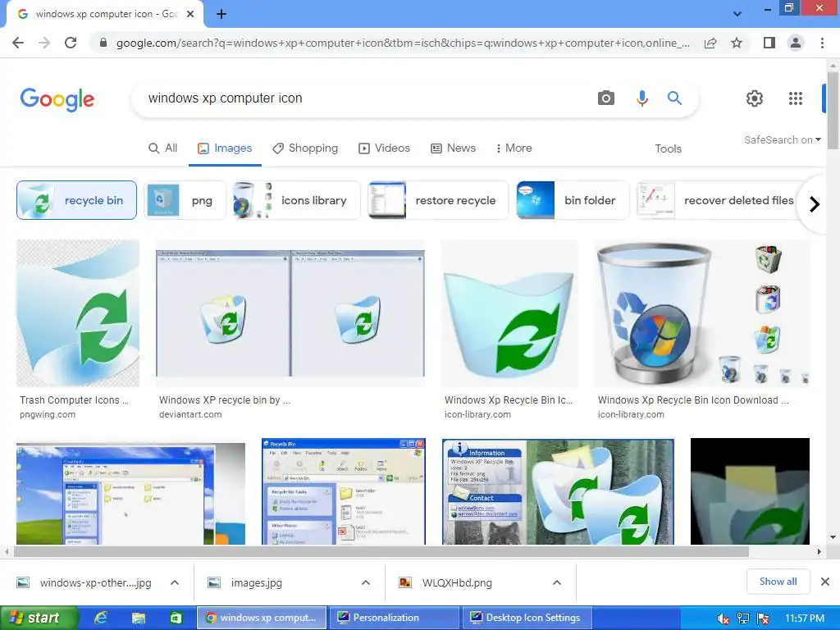Submit search with magnifier icon

[x=674, y=98]
